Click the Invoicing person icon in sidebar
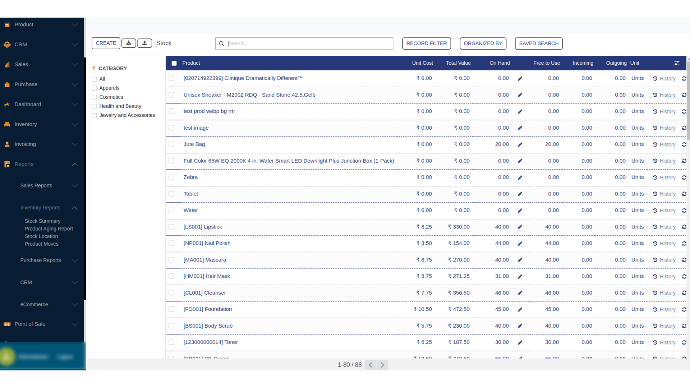This screenshot has width=690, height=388. (7, 144)
